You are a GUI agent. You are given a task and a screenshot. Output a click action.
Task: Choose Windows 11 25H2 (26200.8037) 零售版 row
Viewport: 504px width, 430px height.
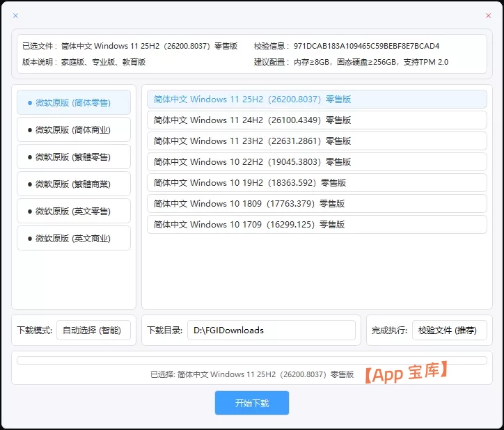pyautogui.click(x=317, y=99)
